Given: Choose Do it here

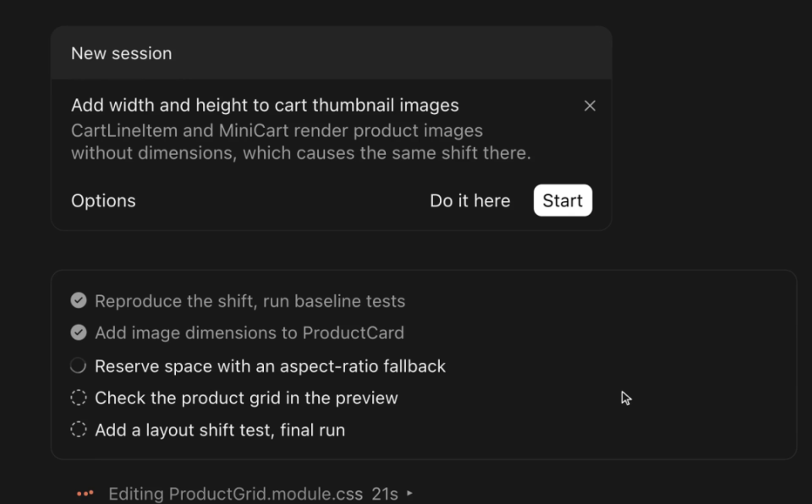Looking at the screenshot, I should (469, 200).
